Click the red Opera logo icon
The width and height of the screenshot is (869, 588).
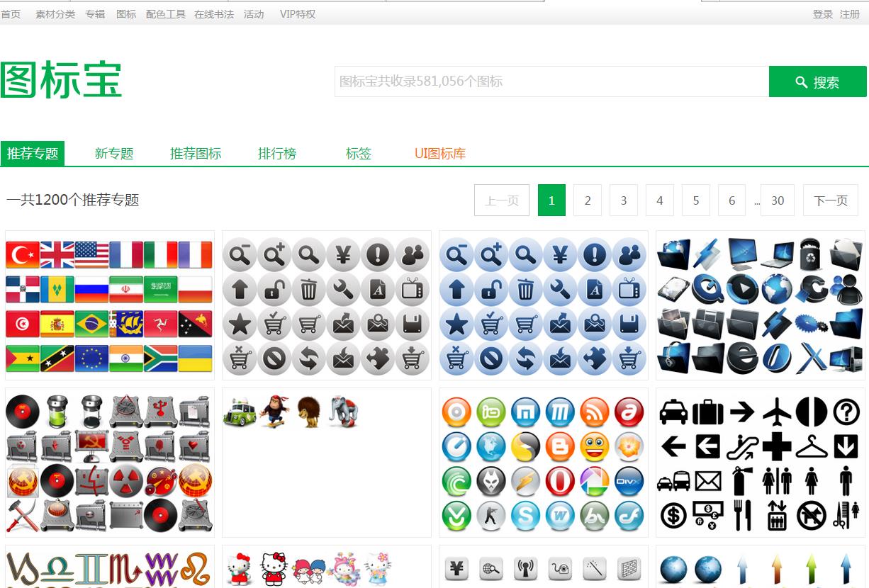tap(560, 482)
